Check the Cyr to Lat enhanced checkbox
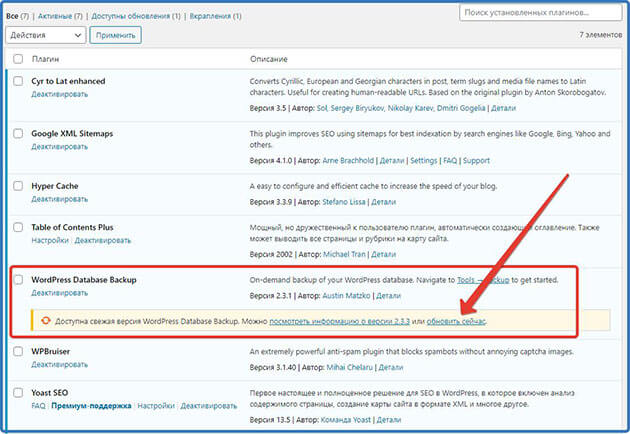Screen dimensions: 630x434 click(x=18, y=81)
